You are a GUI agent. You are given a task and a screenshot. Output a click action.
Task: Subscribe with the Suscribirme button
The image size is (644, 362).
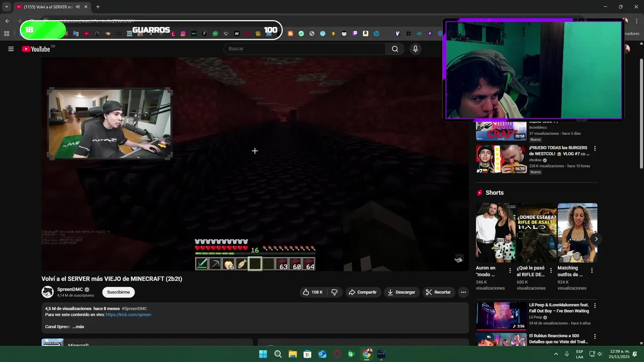(118, 292)
